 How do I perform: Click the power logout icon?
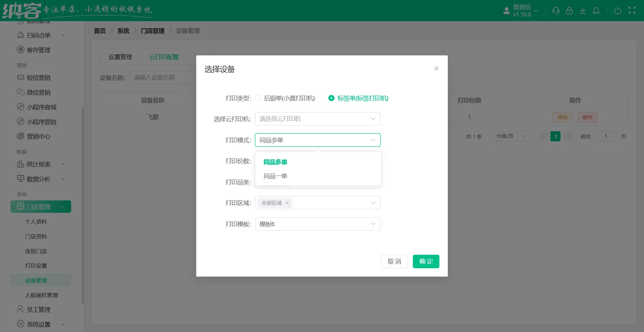(618, 10)
